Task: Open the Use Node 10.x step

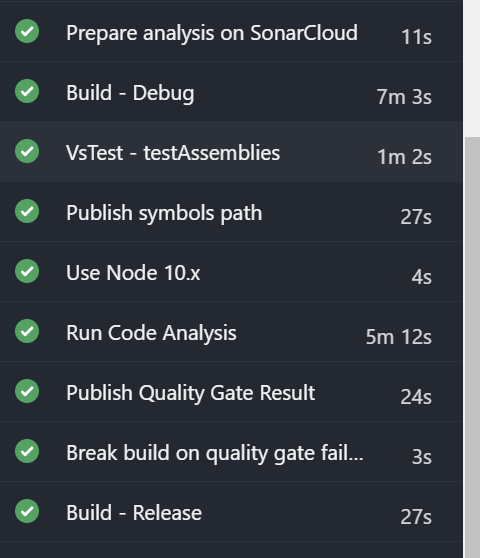Action: pyautogui.click(x=231, y=272)
